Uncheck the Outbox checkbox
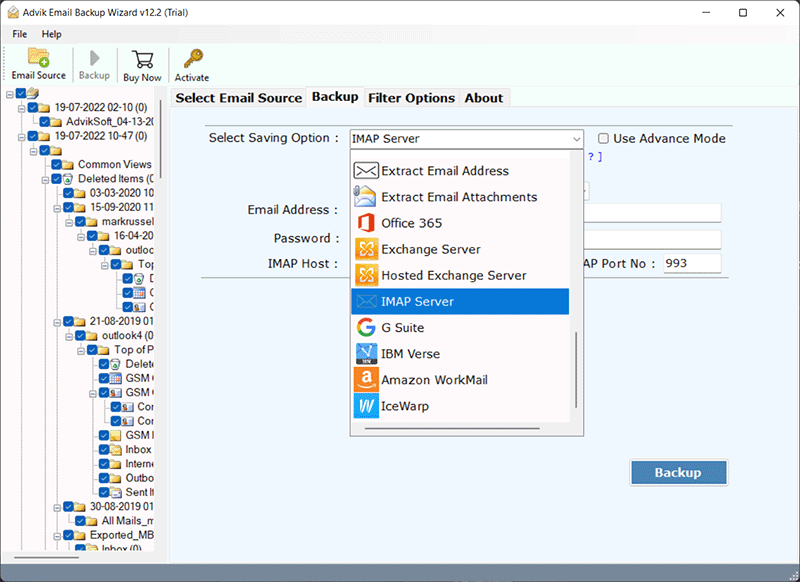Screen dimensions: 800x582 coord(104,478)
